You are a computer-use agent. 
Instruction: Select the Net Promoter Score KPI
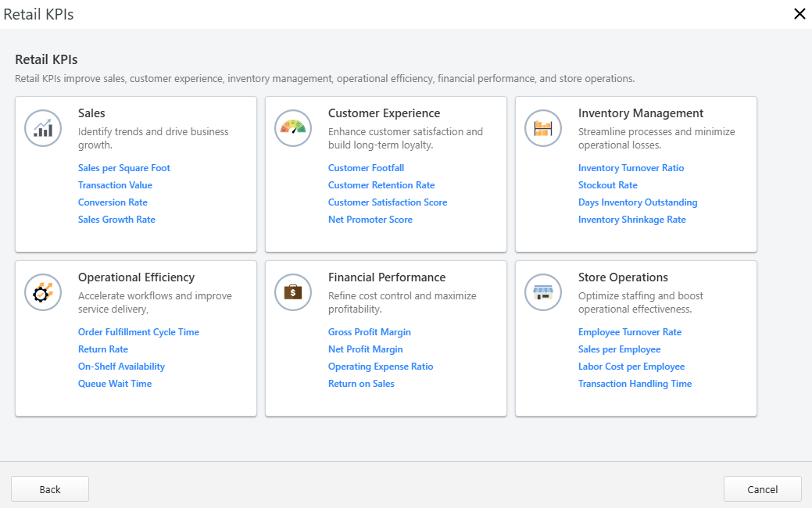[x=370, y=219]
